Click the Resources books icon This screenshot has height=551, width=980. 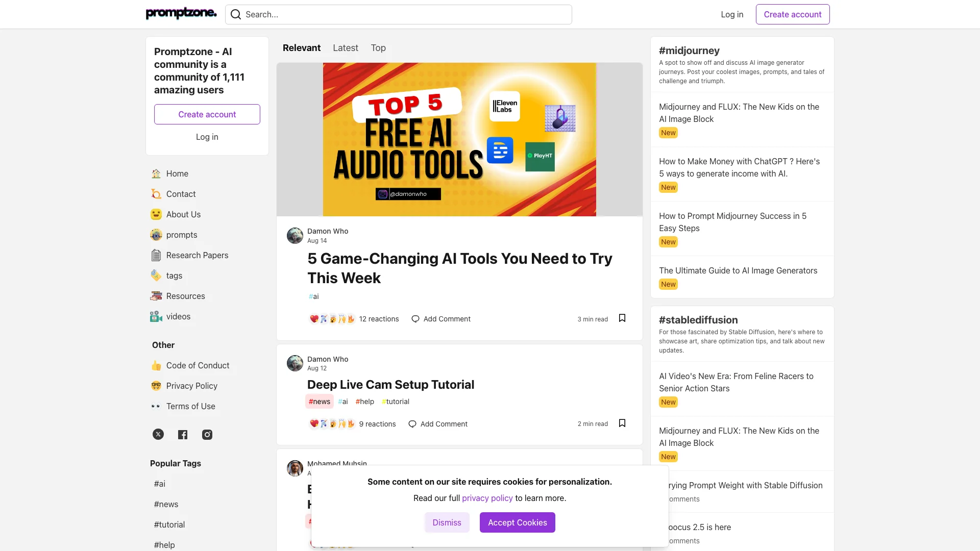[156, 296]
